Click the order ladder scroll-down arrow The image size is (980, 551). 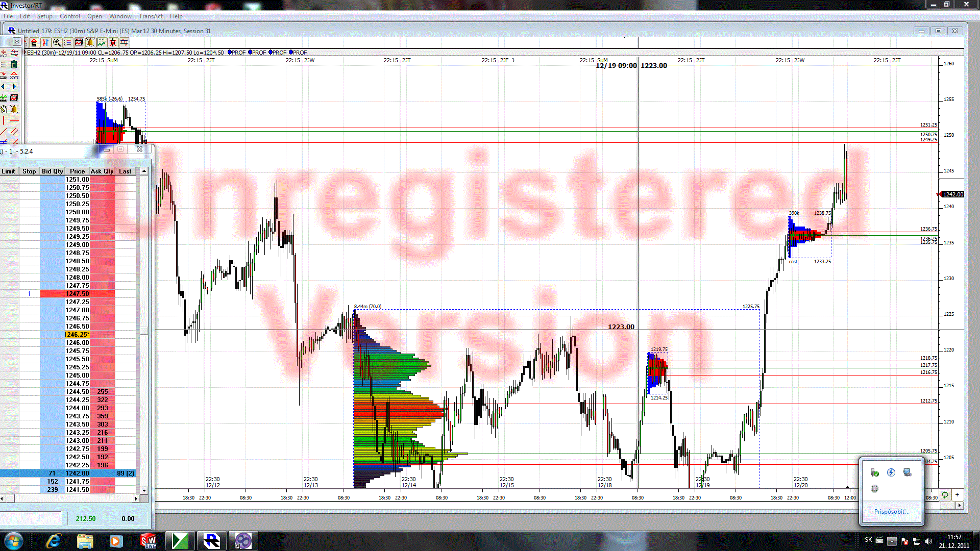click(x=144, y=490)
